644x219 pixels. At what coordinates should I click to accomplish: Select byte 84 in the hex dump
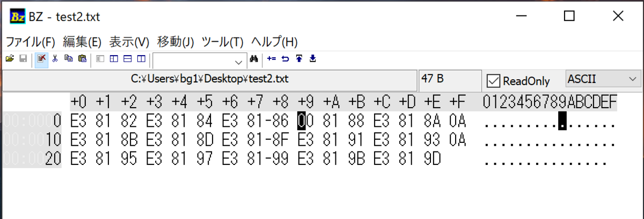point(204,122)
